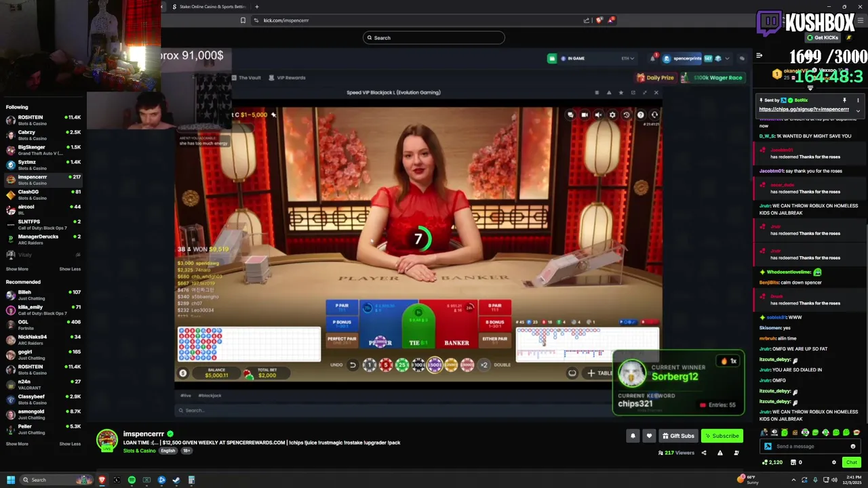Open The Vault menu item
This screenshot has height=488, width=868.
click(246, 77)
